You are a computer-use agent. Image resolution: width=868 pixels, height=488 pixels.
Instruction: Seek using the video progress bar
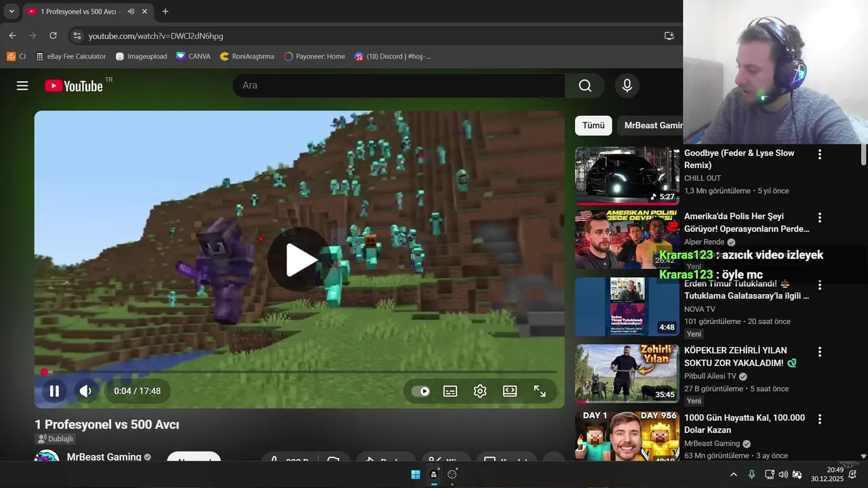(299, 371)
